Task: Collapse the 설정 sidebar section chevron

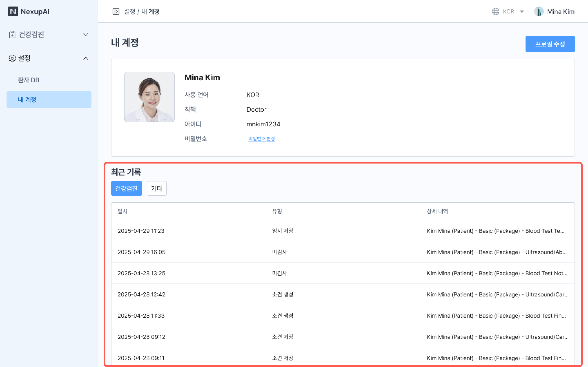Action: 86,58
